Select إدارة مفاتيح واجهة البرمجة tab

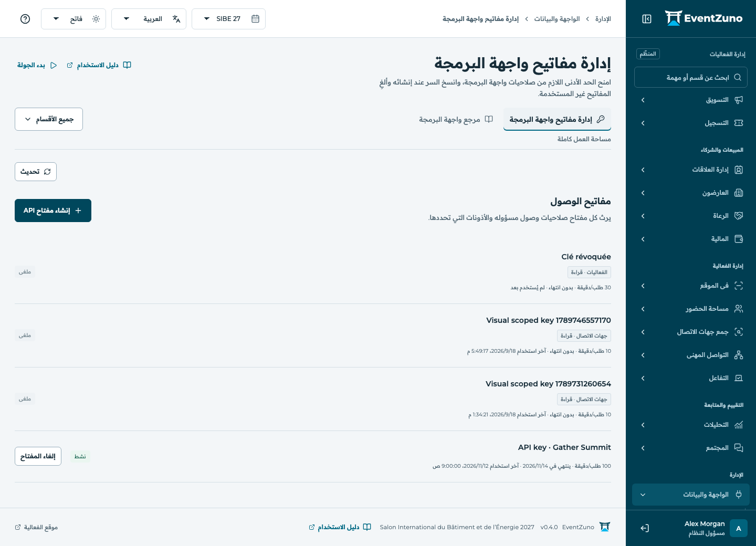click(557, 119)
